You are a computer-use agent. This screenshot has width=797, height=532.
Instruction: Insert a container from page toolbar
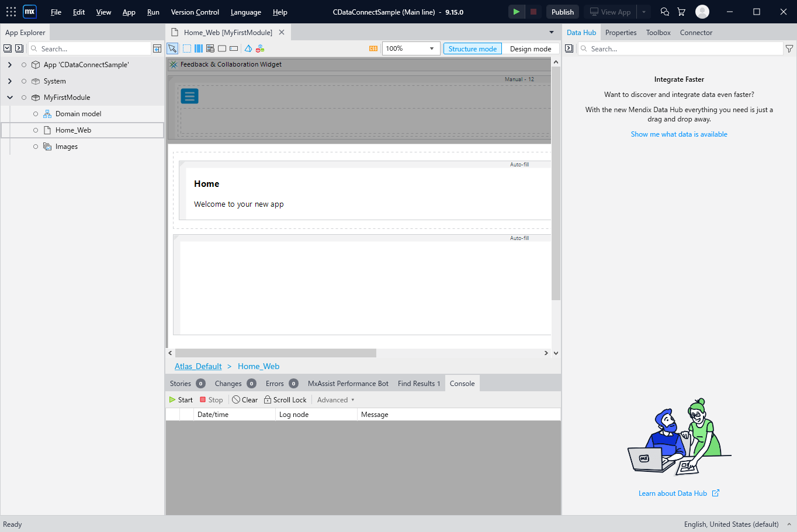click(222, 48)
